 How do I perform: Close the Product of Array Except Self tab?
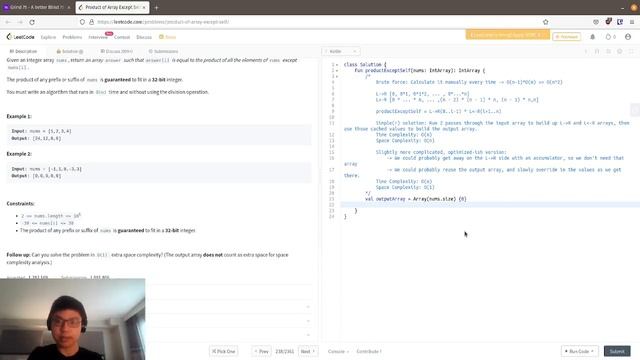point(144,7)
